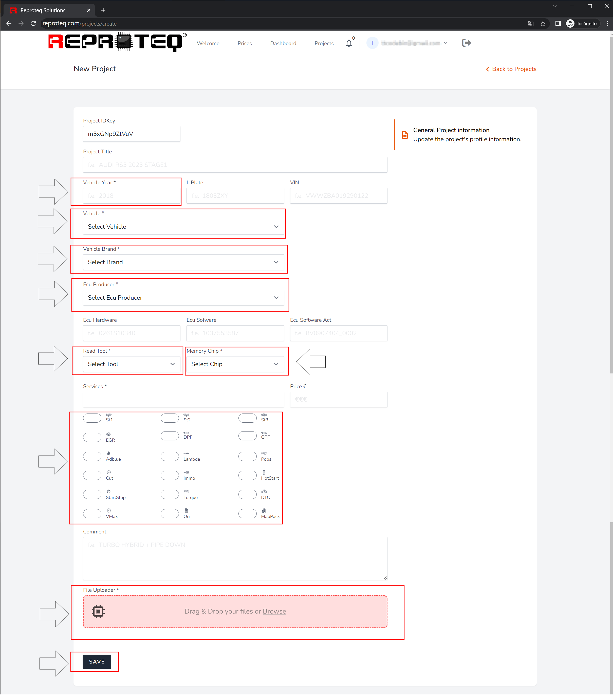Open the Select Tool dropdown

[x=132, y=364]
